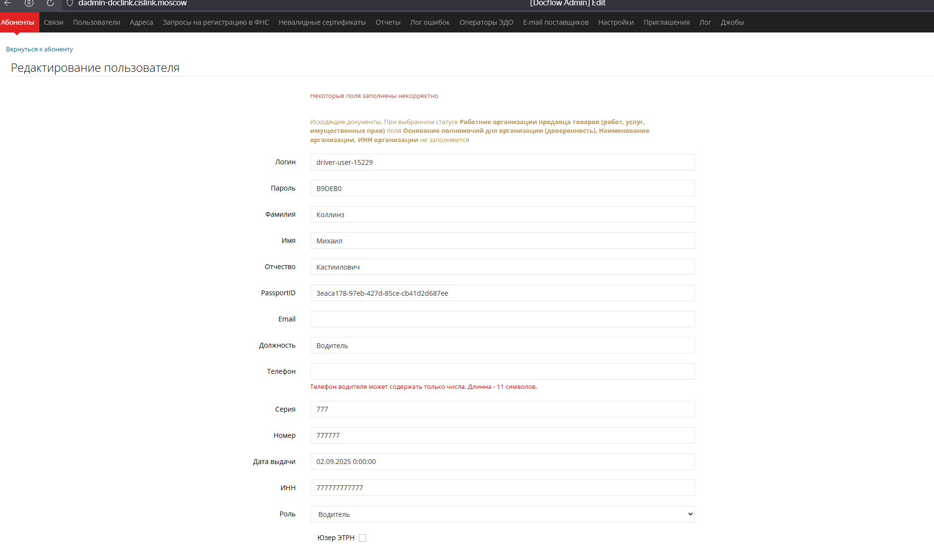The height and width of the screenshot is (560, 934).
Task: Click the browser address bar URL
Action: pos(132,3)
